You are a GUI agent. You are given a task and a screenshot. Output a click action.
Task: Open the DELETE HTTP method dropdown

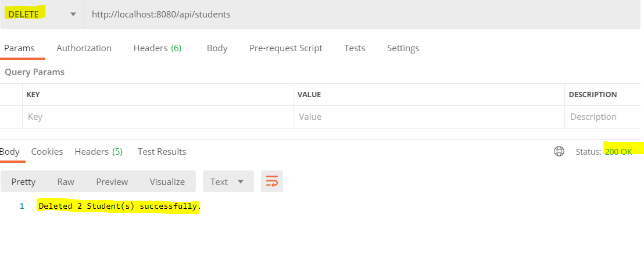(x=42, y=14)
